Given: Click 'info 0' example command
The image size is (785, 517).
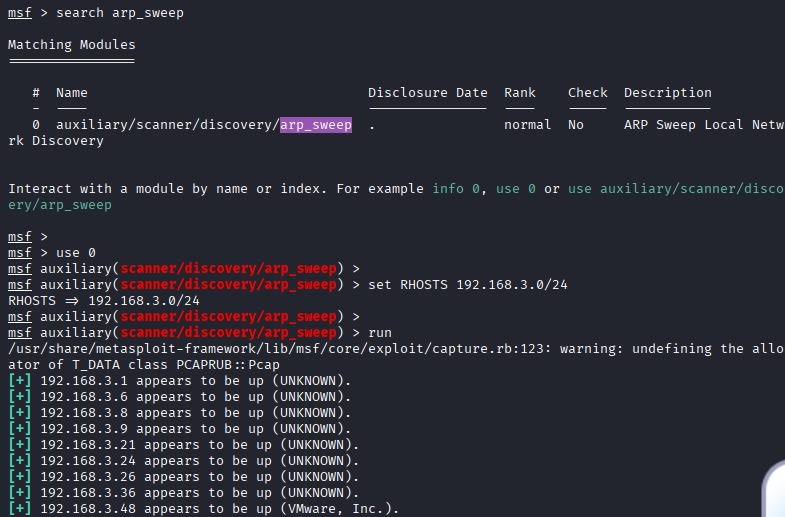Looking at the screenshot, I should 456,189.
